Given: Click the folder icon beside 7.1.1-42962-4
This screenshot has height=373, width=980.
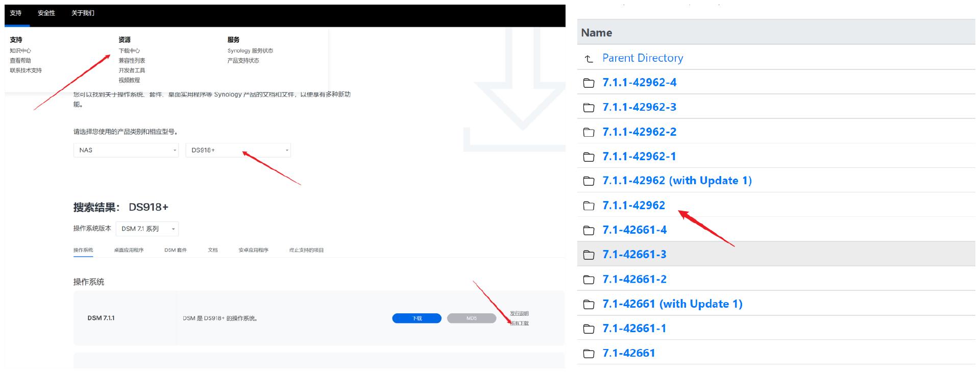Looking at the screenshot, I should (x=589, y=83).
